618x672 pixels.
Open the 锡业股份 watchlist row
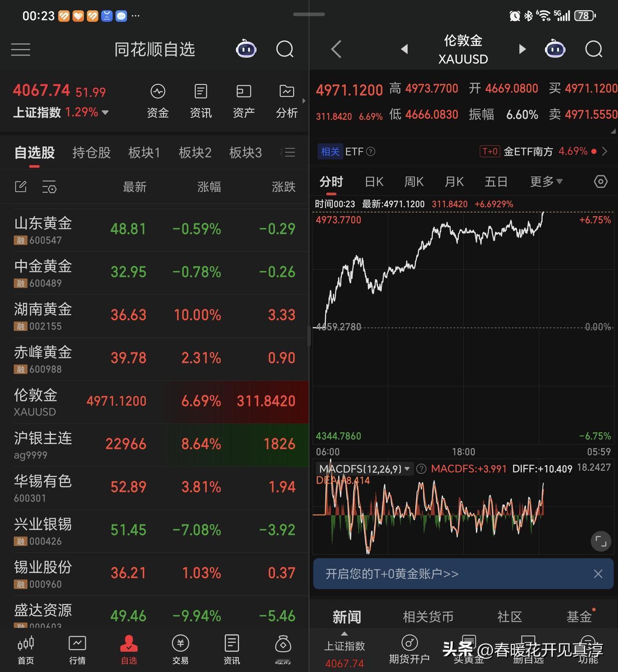tap(154, 574)
